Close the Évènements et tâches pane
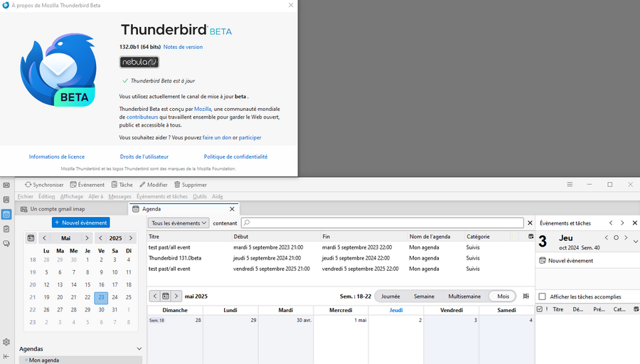640x364 pixels. coord(635,223)
